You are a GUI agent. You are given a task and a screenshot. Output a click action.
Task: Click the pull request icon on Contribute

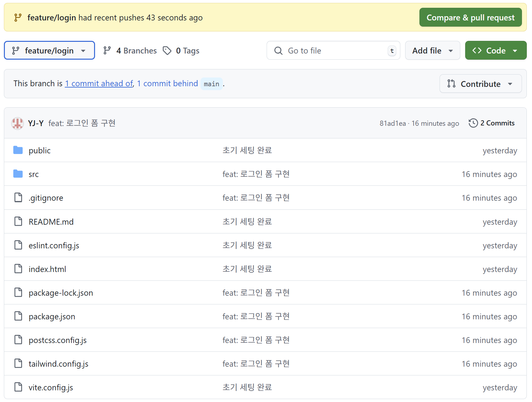451,84
